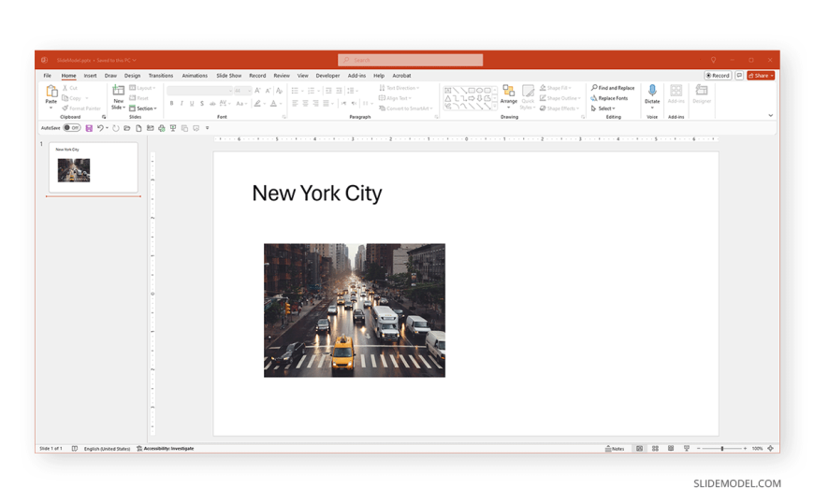Viewport: 814px width, 504px height.
Task: Click the Quick Print icon
Action: [162, 128]
